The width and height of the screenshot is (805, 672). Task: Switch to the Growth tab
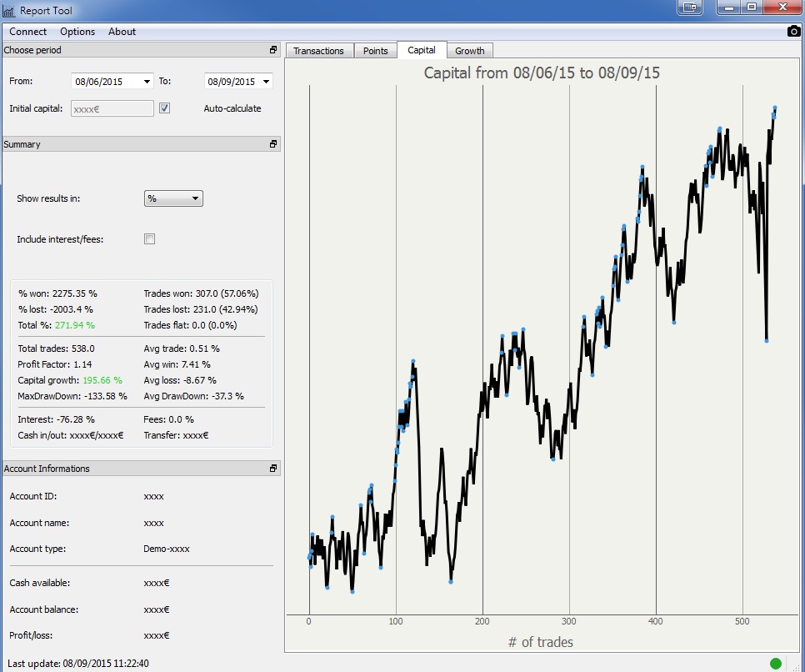[470, 51]
